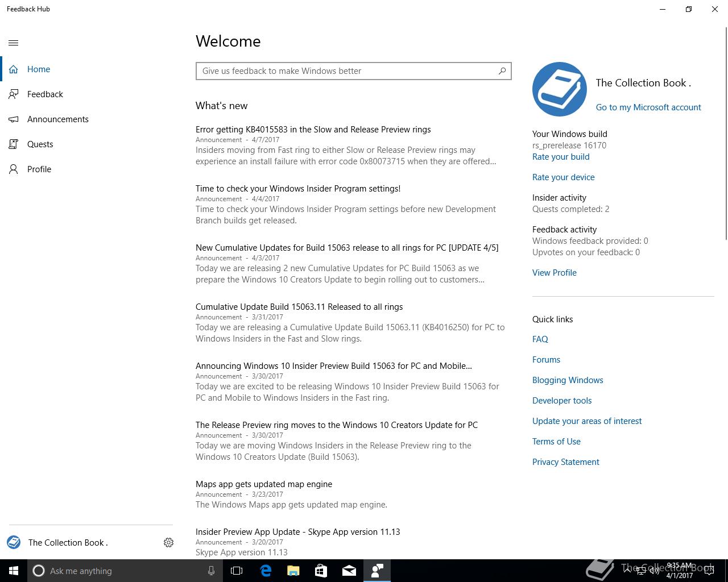Toggle the hamburger navigation menu
Viewport: 728px width, 582px height.
pyautogui.click(x=14, y=43)
